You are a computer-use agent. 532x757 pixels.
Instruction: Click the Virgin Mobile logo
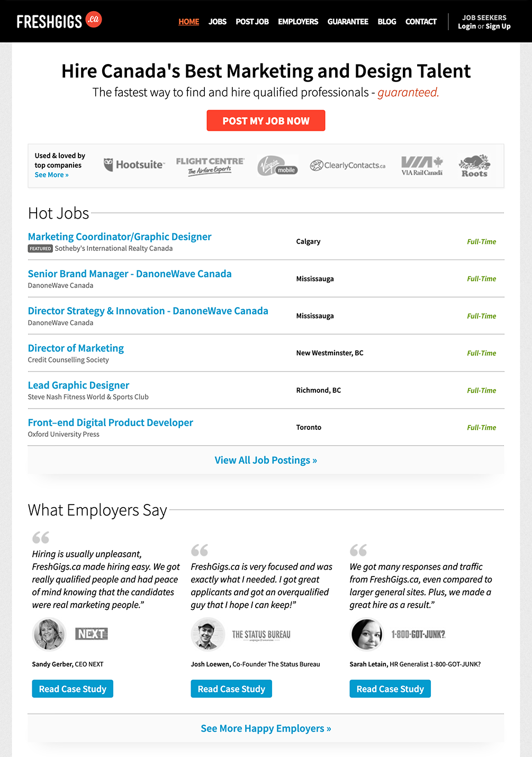tap(278, 166)
